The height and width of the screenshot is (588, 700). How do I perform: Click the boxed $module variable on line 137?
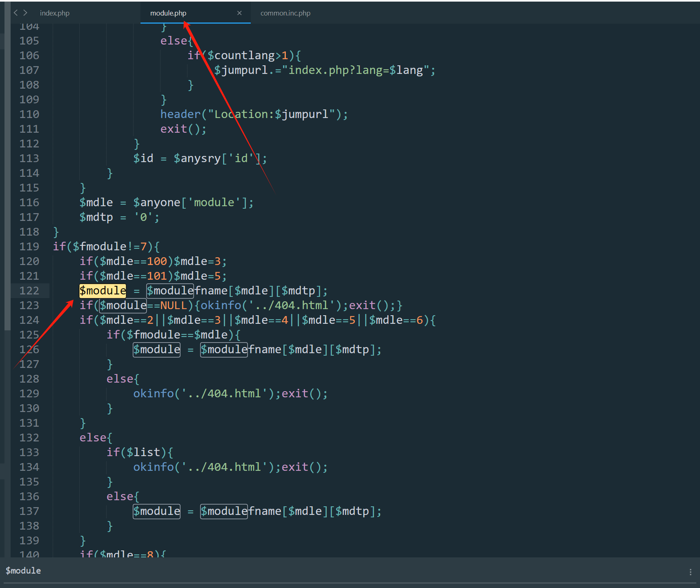(x=157, y=511)
